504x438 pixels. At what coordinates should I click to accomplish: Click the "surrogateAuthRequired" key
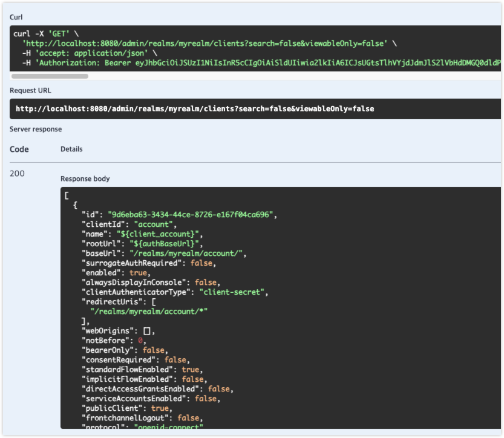coord(132,263)
